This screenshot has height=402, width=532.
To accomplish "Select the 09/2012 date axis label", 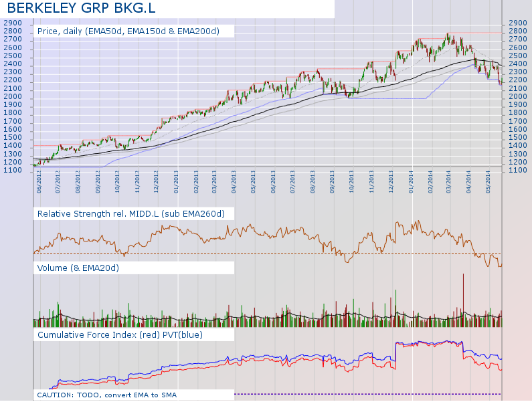I will click(x=98, y=183).
